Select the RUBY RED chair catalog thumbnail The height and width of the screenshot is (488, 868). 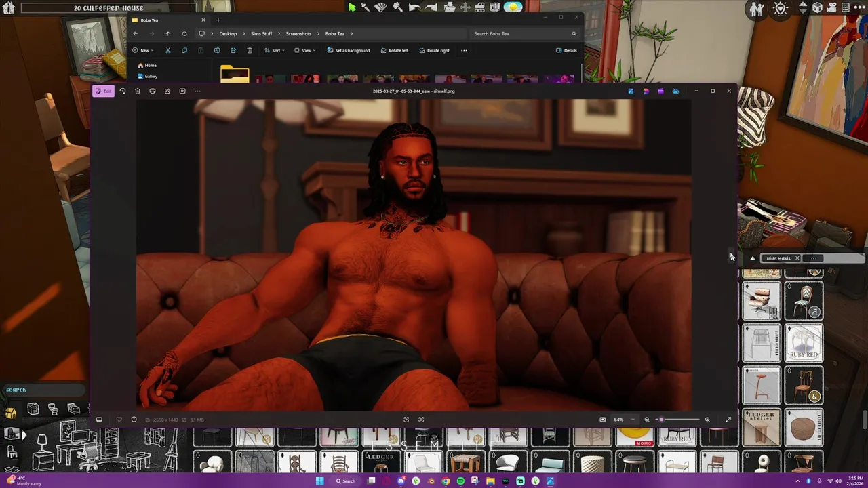tap(804, 342)
